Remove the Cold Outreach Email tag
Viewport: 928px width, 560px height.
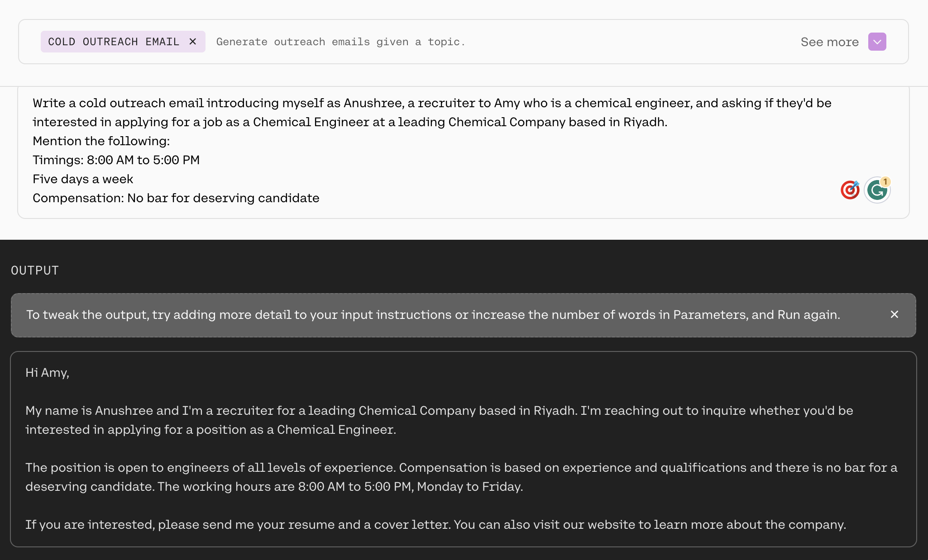[193, 42]
